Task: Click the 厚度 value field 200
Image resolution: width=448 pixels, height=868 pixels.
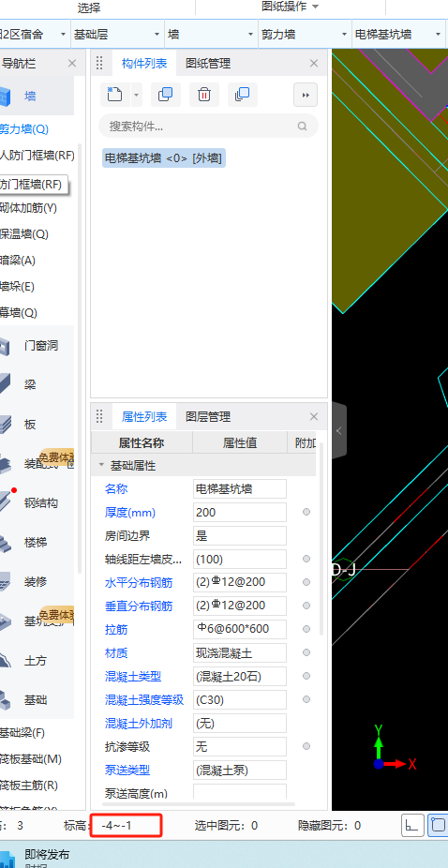Action: [240, 513]
